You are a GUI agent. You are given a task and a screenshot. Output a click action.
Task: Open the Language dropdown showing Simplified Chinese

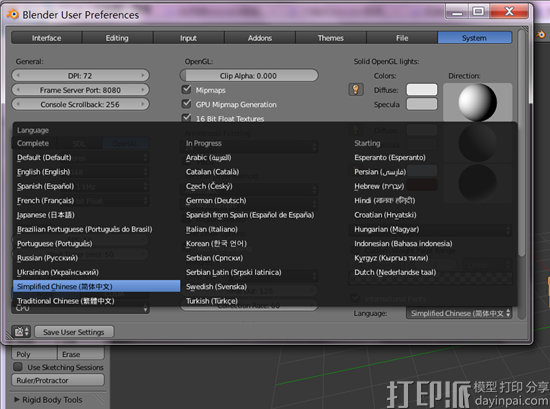coord(459,313)
